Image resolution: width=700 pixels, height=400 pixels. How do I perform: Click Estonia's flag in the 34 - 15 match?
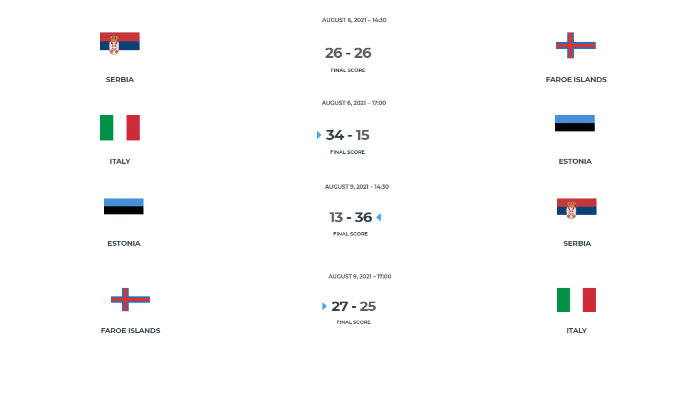tap(575, 123)
